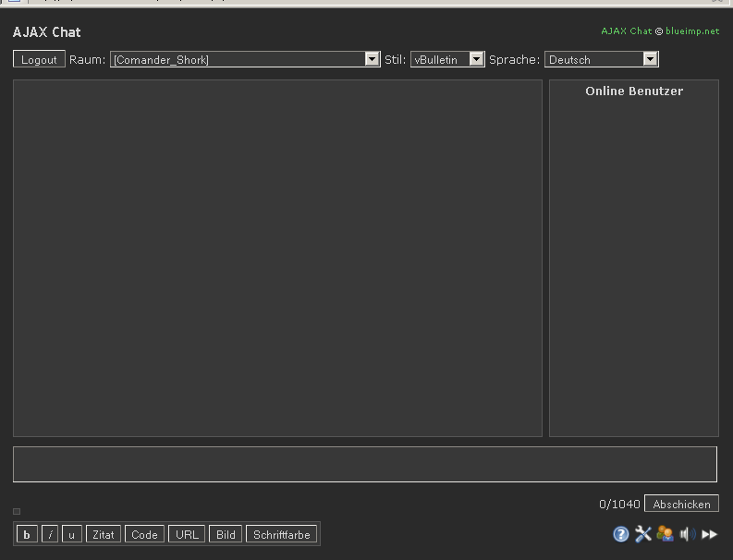Click the AJAX Chat title
Screen dimensions: 733x560
(47, 32)
